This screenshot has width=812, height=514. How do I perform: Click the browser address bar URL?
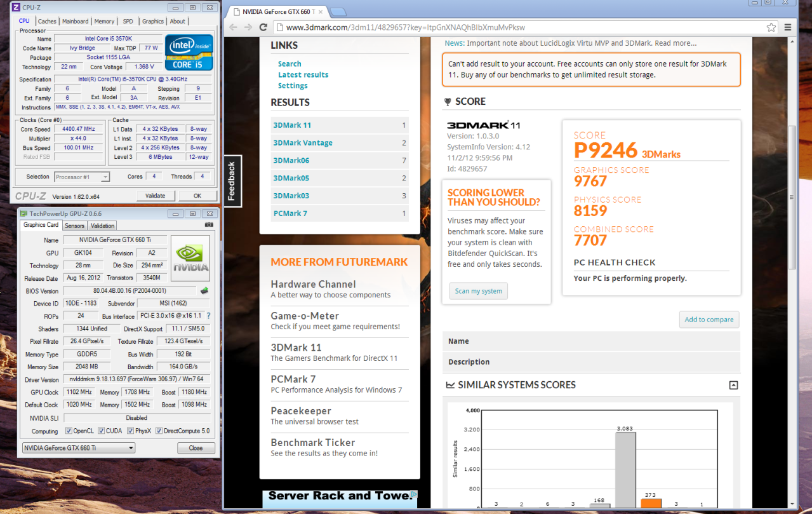coord(406,27)
